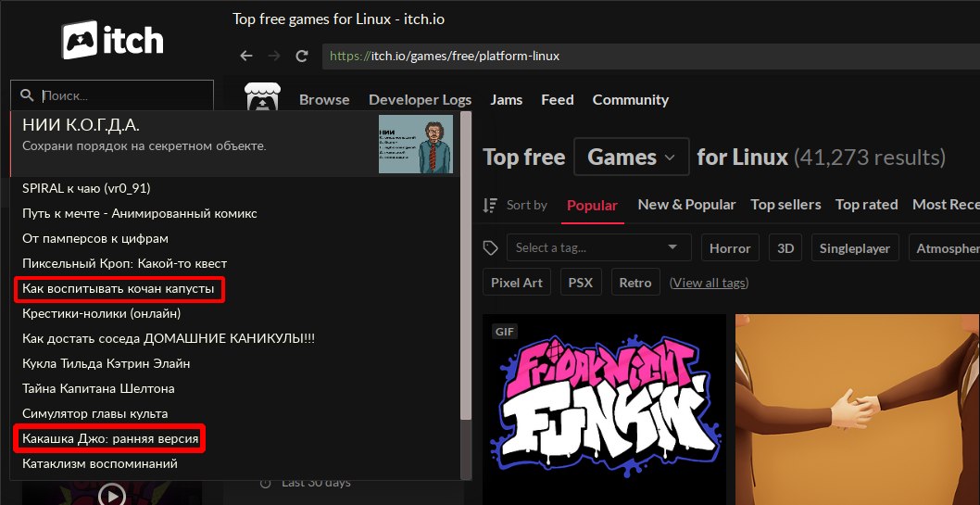Filter by Pixel Art tag
The height and width of the screenshot is (505, 980).
(x=517, y=282)
